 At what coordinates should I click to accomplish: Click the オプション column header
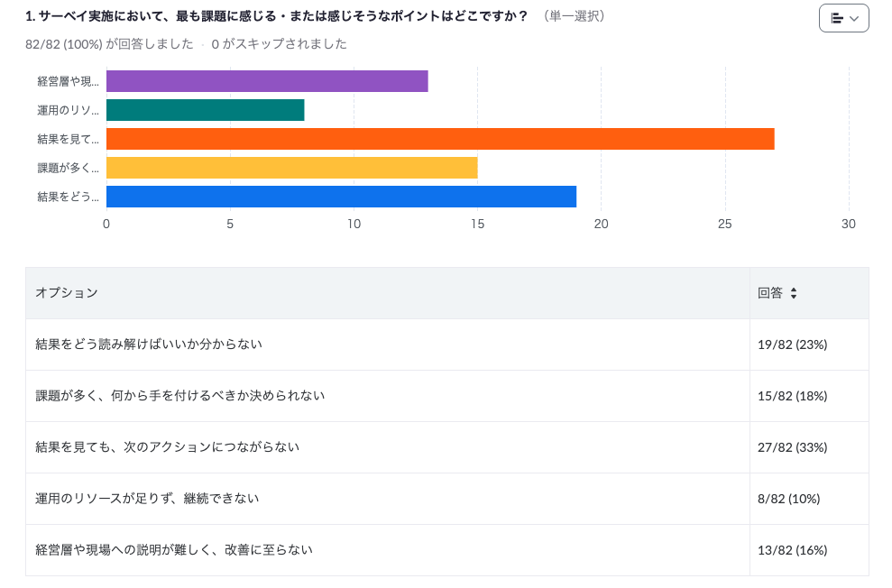tap(67, 293)
